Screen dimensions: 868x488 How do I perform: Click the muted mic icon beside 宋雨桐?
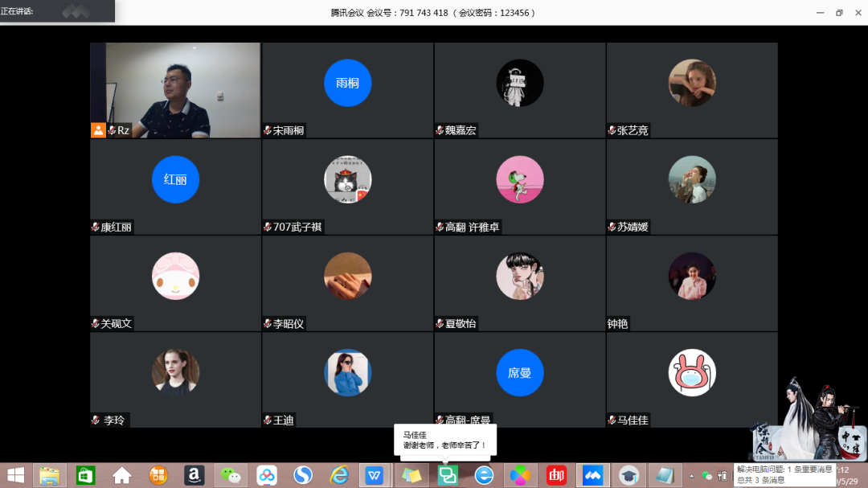pos(268,130)
